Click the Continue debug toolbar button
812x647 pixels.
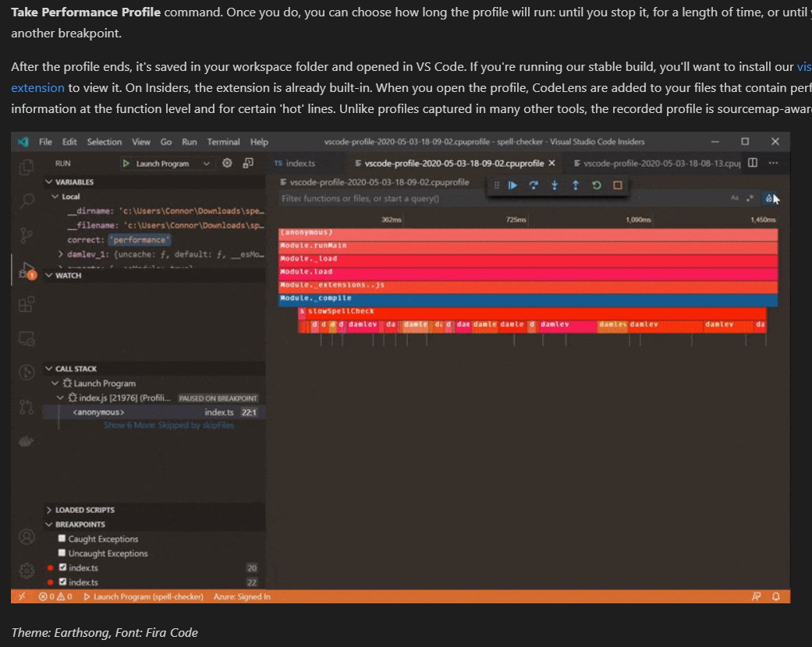click(512, 186)
